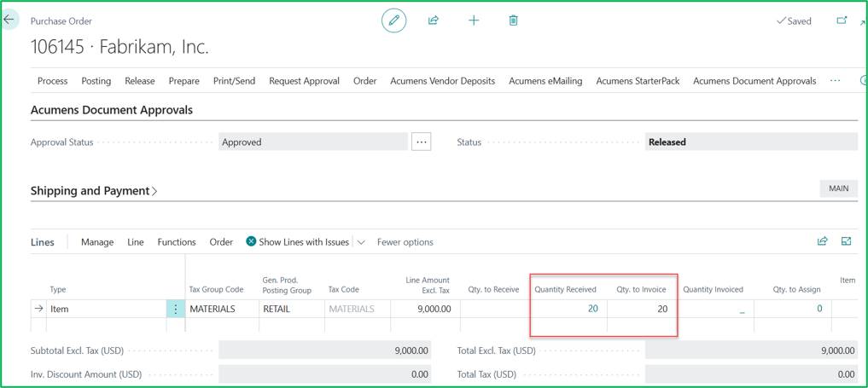Open the Process menu
Screen dimensions: 868x388
[53, 81]
